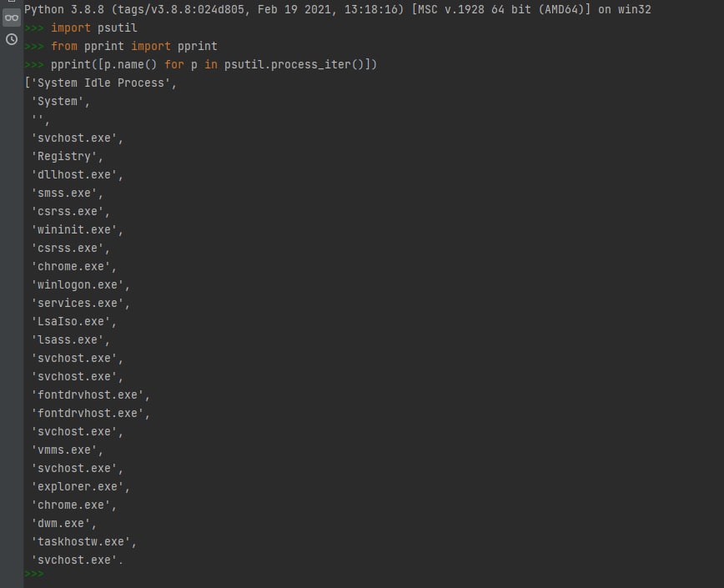The width and height of the screenshot is (724, 588).
Task: Click the 'vmms.exe' output entry
Action: click(67, 450)
